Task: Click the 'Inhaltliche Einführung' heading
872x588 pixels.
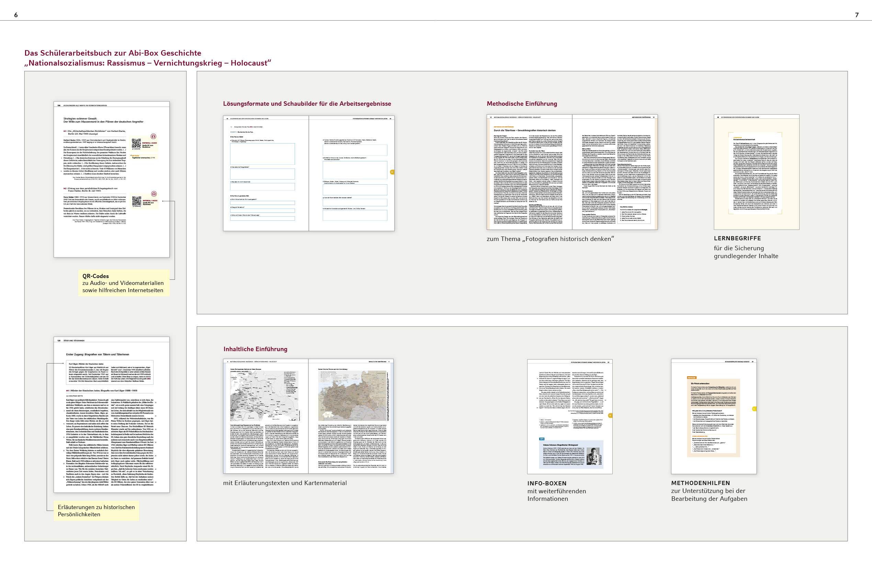Action: click(255, 349)
